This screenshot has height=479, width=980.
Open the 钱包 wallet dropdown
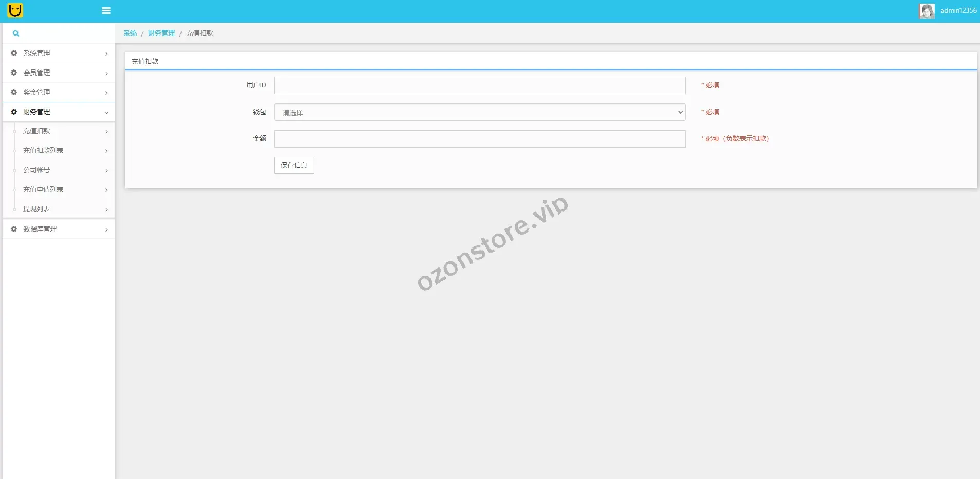click(479, 112)
